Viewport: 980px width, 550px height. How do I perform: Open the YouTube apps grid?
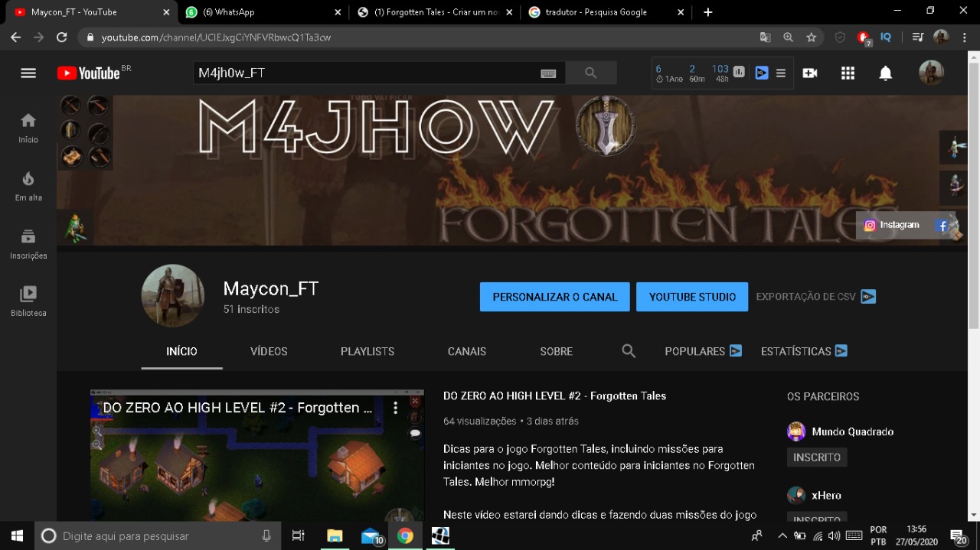pos(848,73)
